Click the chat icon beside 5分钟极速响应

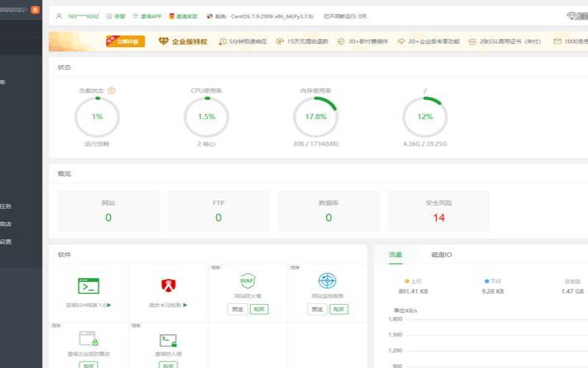tap(223, 41)
